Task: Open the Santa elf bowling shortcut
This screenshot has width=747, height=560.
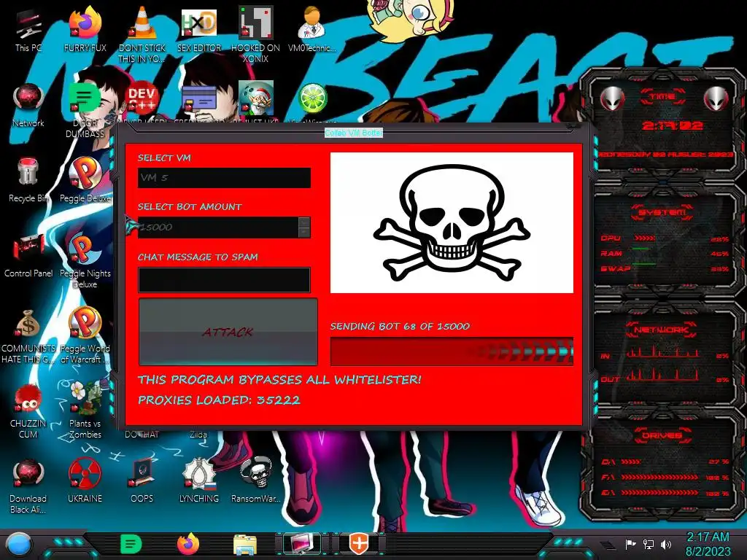Action: pyautogui.click(x=255, y=99)
